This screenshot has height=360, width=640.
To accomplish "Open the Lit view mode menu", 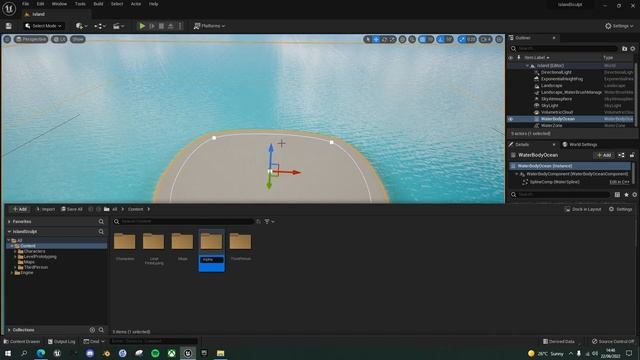I will (59, 39).
